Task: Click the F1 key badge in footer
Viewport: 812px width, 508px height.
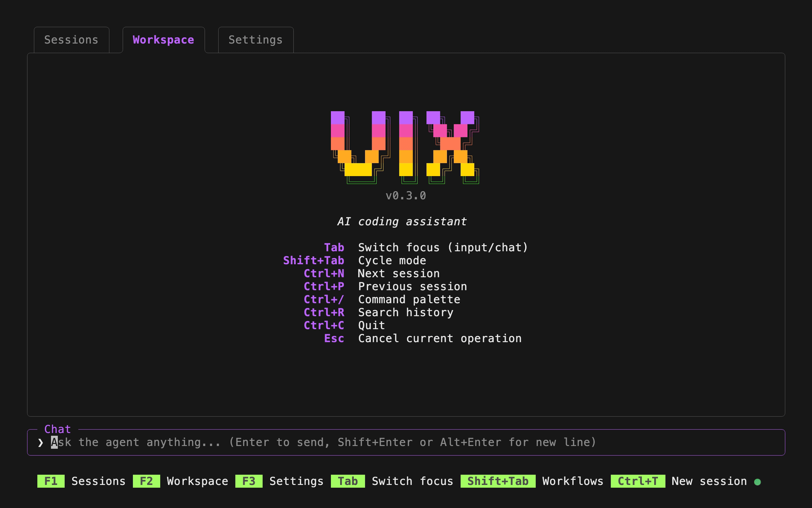Action: click(51, 481)
